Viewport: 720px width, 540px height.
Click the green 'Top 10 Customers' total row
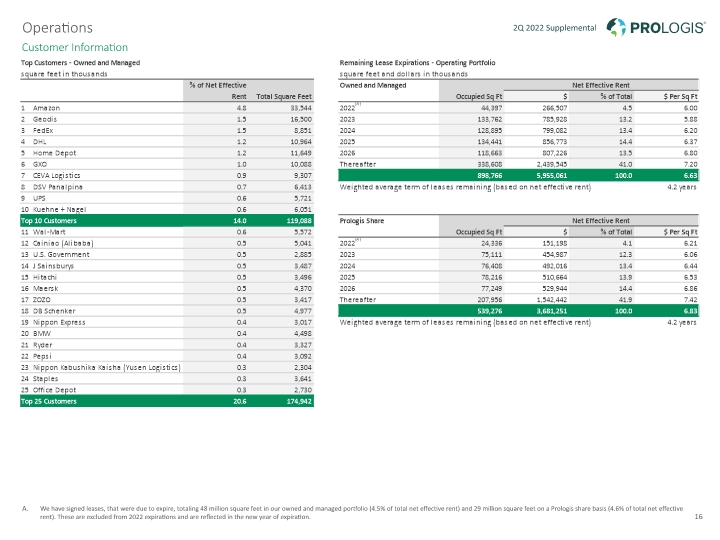(x=167, y=221)
